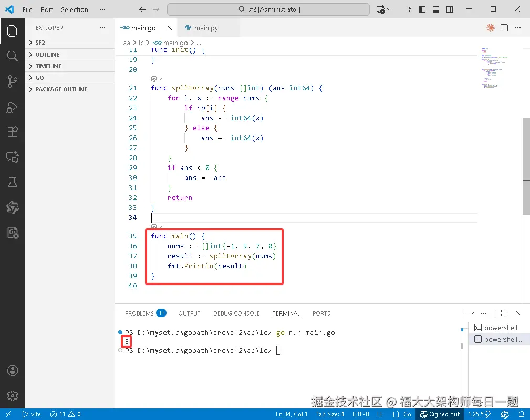Open the notifications bell
Screen dimensions: 530x420
coord(522,414)
